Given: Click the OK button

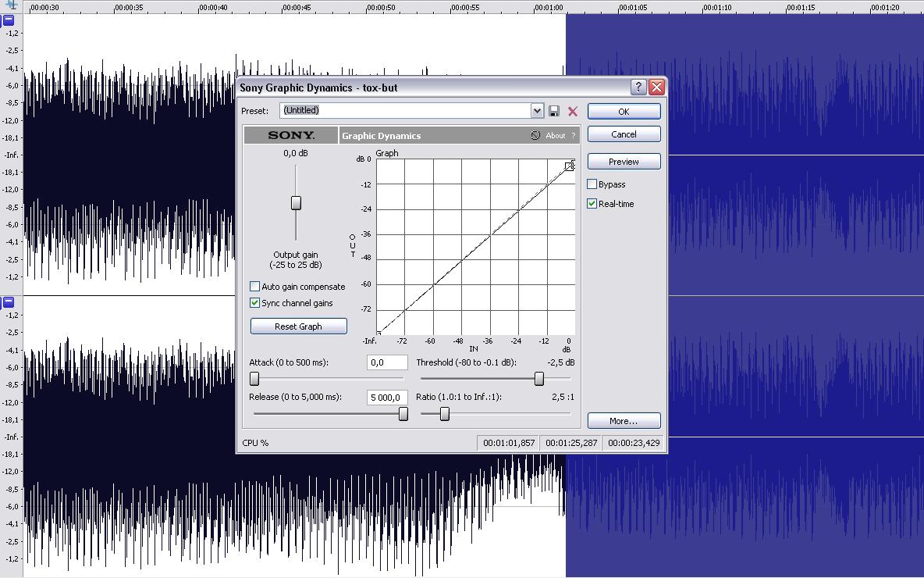Looking at the screenshot, I should pyautogui.click(x=624, y=112).
